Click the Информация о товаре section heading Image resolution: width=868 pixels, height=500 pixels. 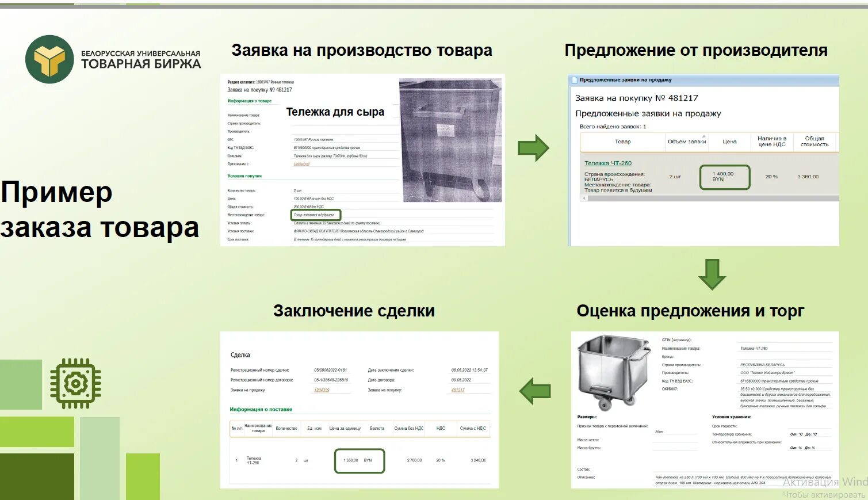tap(249, 101)
